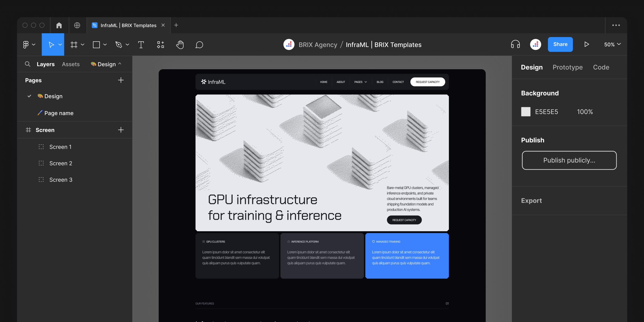Open Frame tool options chevron
This screenshot has height=322, width=644.
pyautogui.click(x=83, y=45)
